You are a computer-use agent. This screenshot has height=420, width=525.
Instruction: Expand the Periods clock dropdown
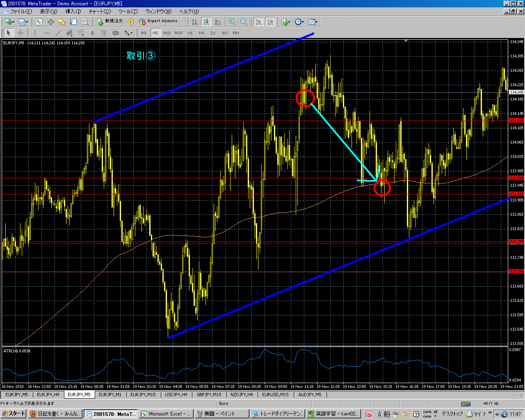(303, 22)
